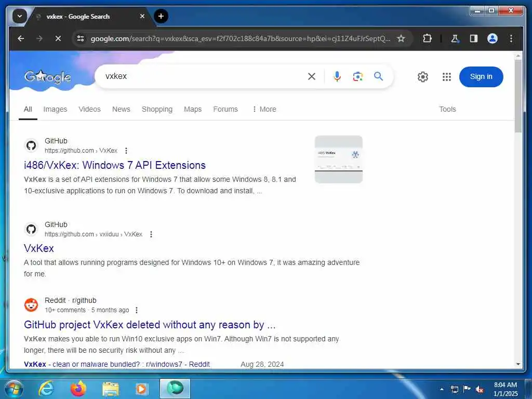Image resolution: width=532 pixels, height=399 pixels.
Task: Go back to the previous page
Action: coord(21,38)
